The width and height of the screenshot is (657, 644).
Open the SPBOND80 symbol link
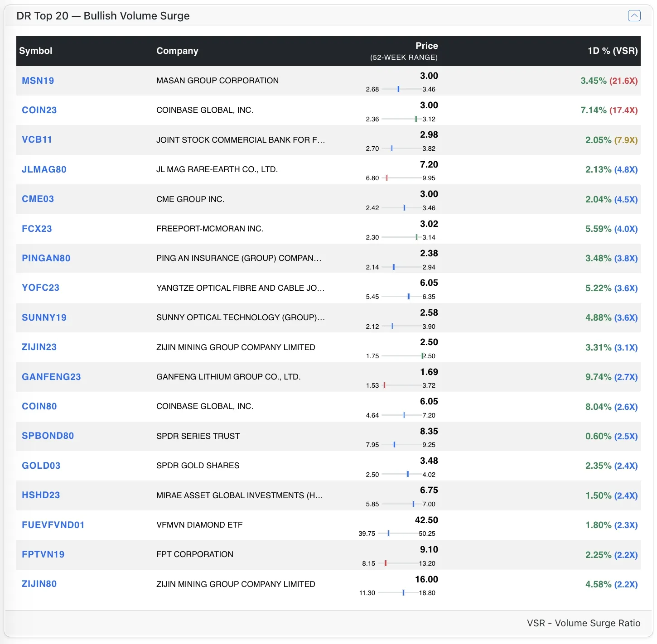point(48,436)
